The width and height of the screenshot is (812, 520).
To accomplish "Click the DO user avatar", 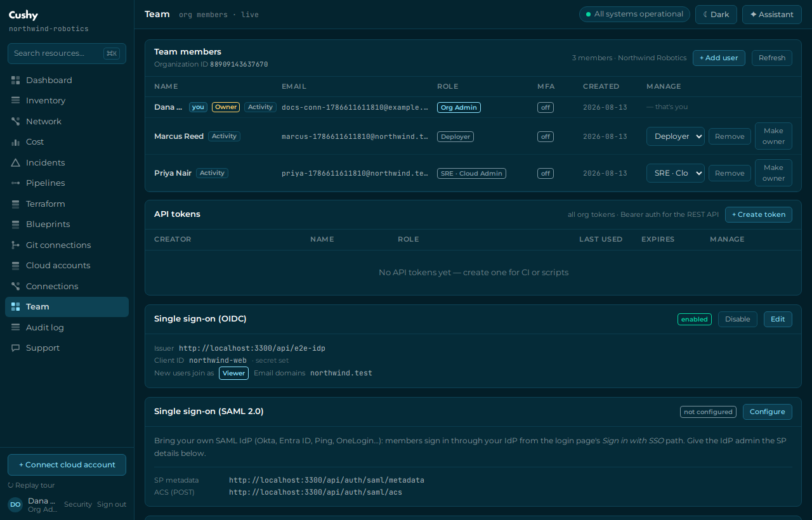I will (x=15, y=505).
